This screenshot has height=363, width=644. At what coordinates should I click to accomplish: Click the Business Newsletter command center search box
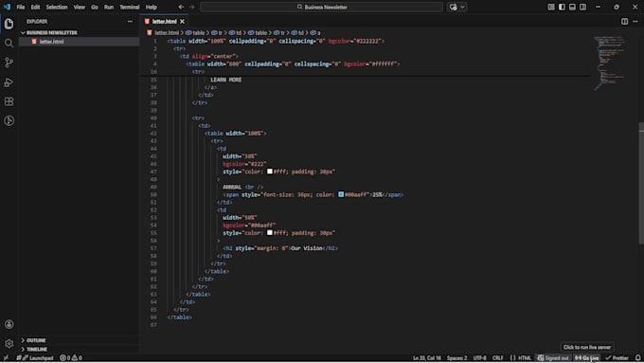pos(321,7)
